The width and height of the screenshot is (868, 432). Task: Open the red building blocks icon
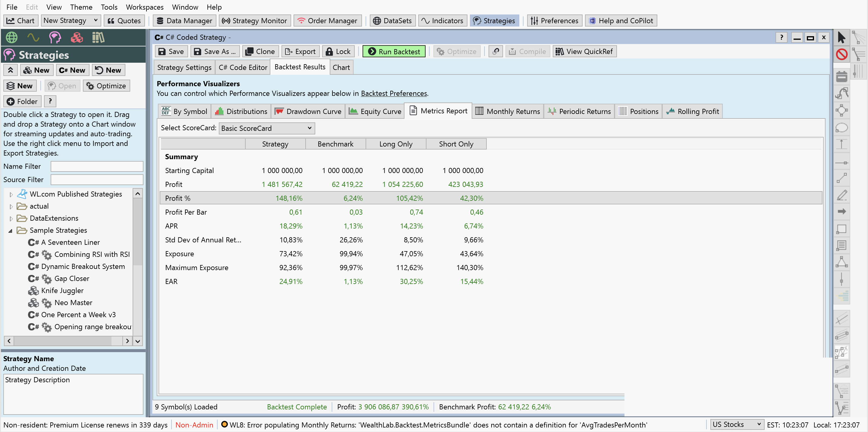[x=77, y=37]
